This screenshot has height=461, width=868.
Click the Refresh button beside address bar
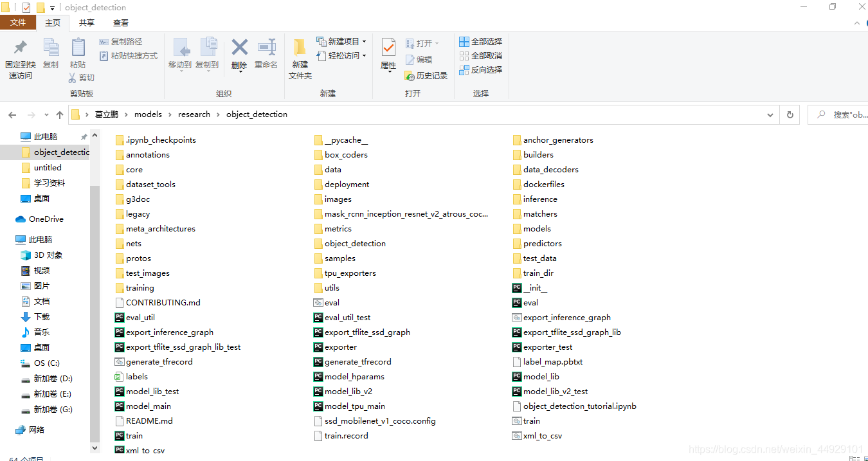790,115
